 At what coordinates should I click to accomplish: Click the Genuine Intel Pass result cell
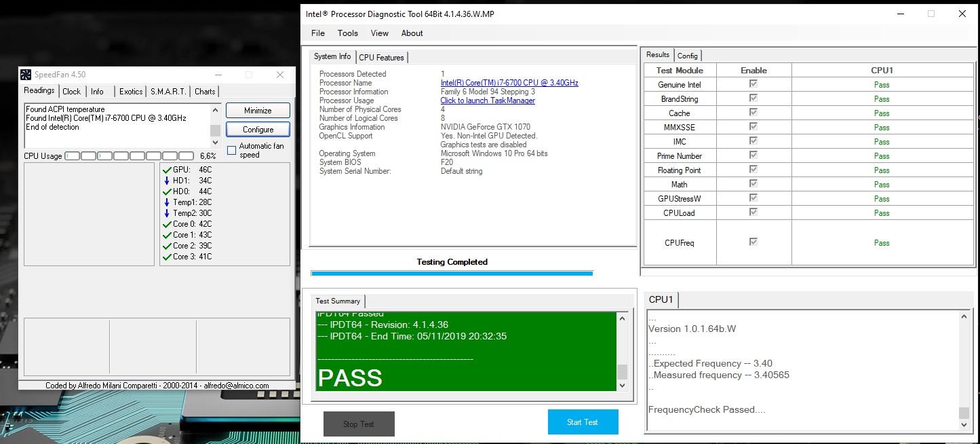tap(882, 85)
